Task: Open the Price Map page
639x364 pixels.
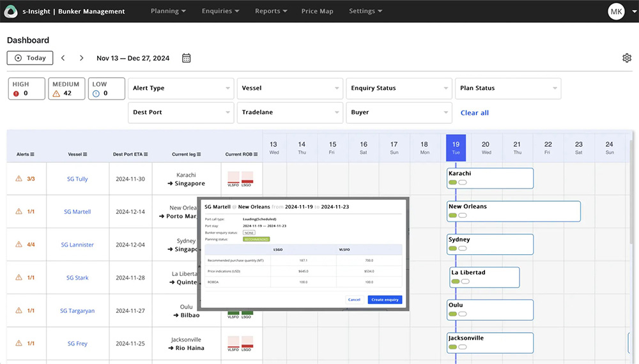Action: tap(317, 11)
